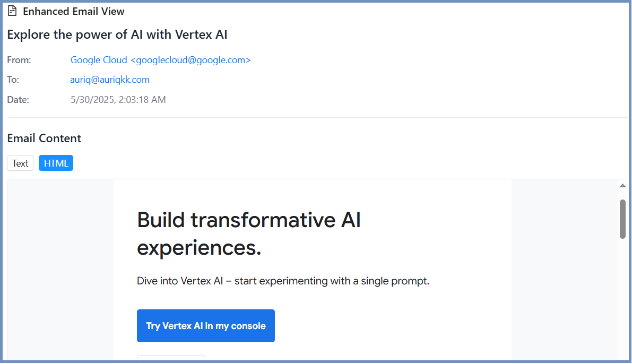Click the document icon beside Enhanced Email View

click(x=12, y=11)
